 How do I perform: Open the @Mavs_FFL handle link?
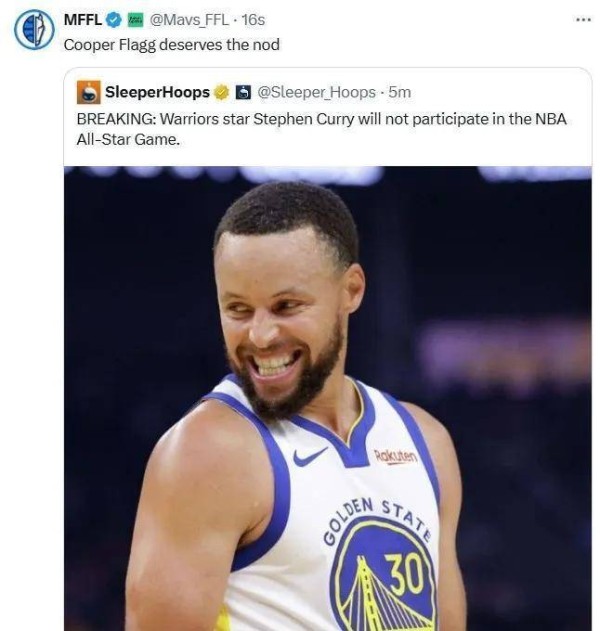[x=187, y=20]
